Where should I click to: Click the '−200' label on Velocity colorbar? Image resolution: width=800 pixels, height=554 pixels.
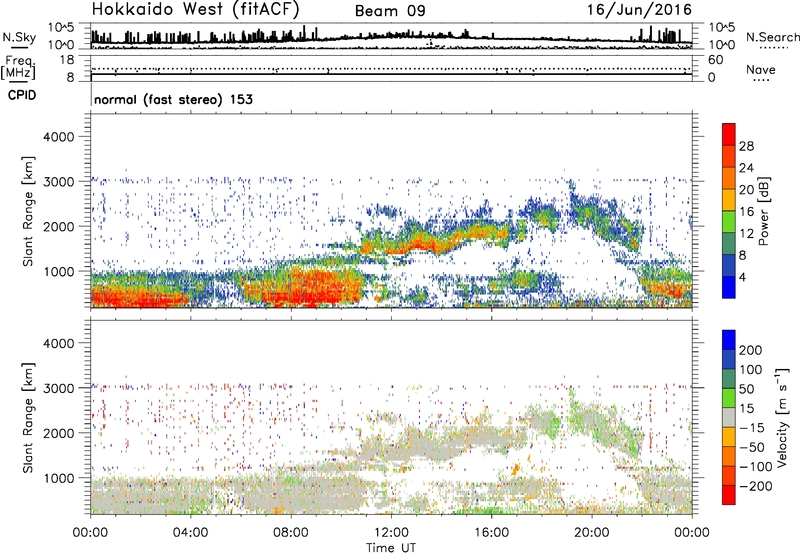(755, 486)
